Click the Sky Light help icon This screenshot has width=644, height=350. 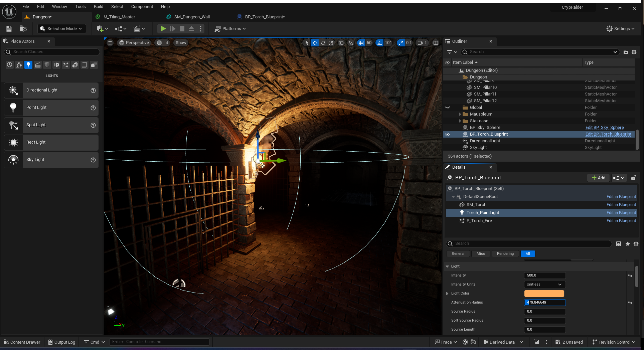93,160
